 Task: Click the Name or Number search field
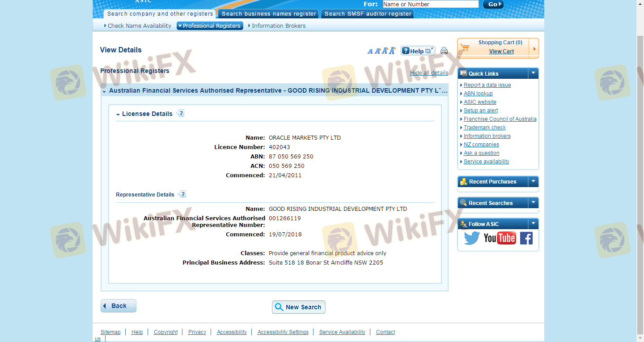[430, 4]
